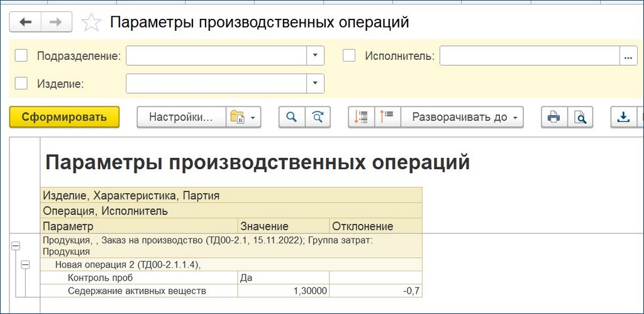Open the Изделие dropdown arrow
This screenshot has width=644, height=314.
[315, 84]
